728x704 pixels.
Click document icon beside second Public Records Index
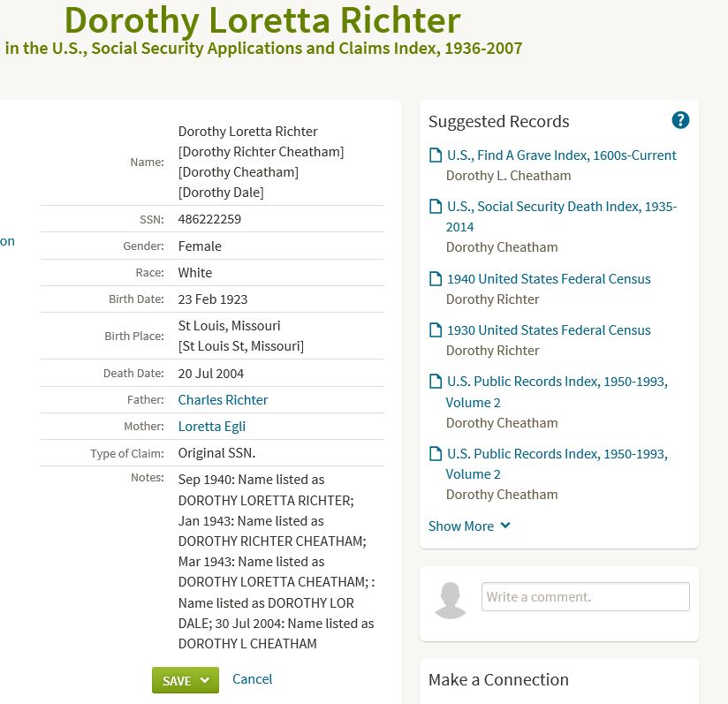(435, 453)
